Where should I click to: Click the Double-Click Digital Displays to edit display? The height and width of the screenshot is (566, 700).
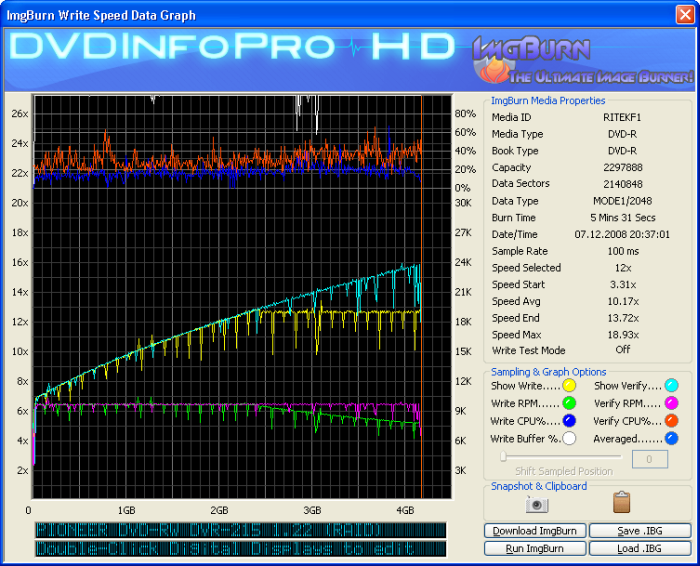tap(241, 549)
